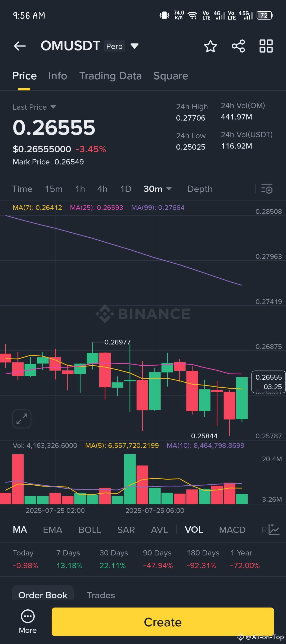Tap the battery indicator in status bar
Image resolution: width=286 pixels, height=644 pixels.
point(265,15)
